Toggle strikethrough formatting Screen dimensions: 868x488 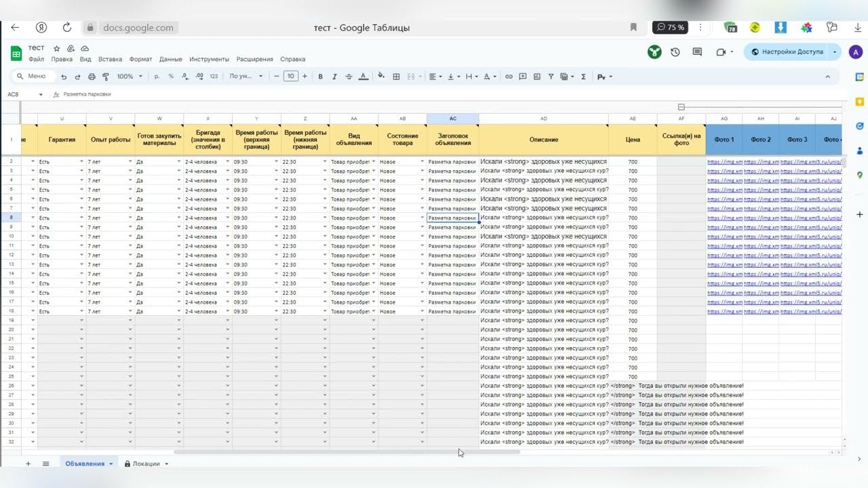tap(349, 77)
